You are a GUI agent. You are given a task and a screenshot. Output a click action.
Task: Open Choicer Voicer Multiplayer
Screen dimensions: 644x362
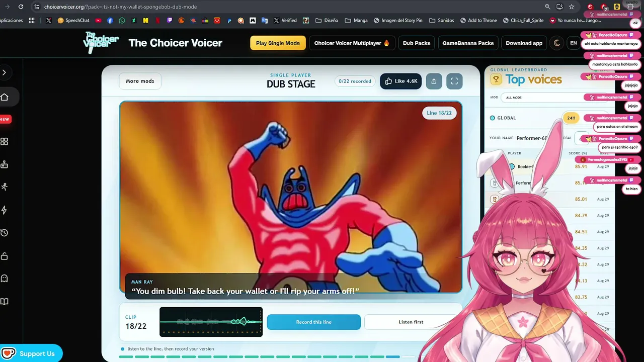coord(352,43)
